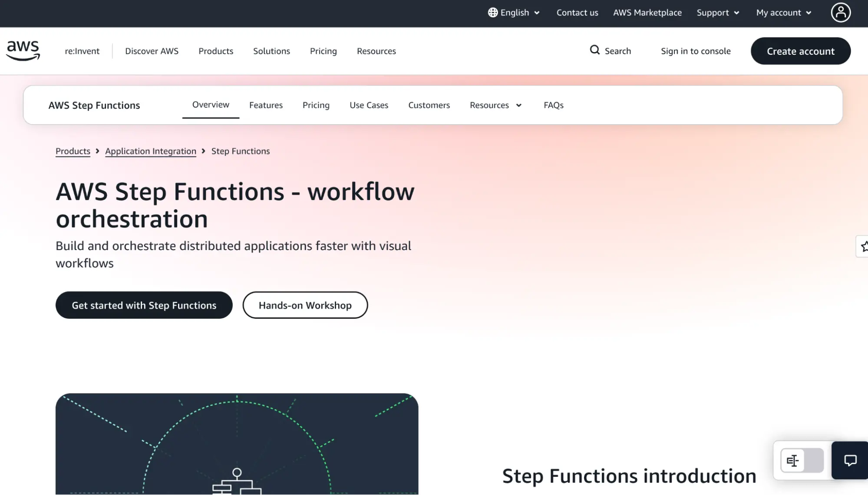
Task: Expand the My account dropdown
Action: coord(784,13)
